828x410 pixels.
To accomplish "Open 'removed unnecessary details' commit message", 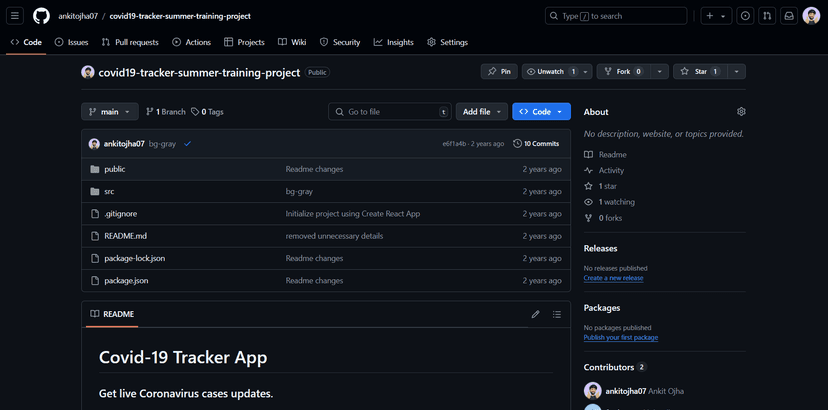I will (334, 236).
